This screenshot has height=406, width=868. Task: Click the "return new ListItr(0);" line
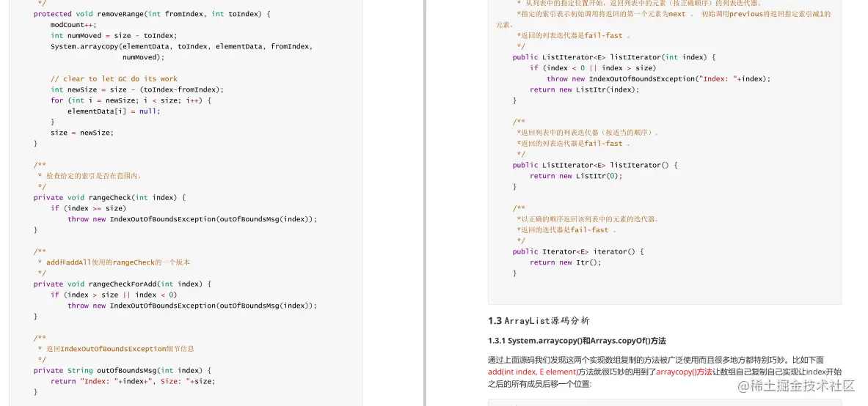click(x=576, y=176)
